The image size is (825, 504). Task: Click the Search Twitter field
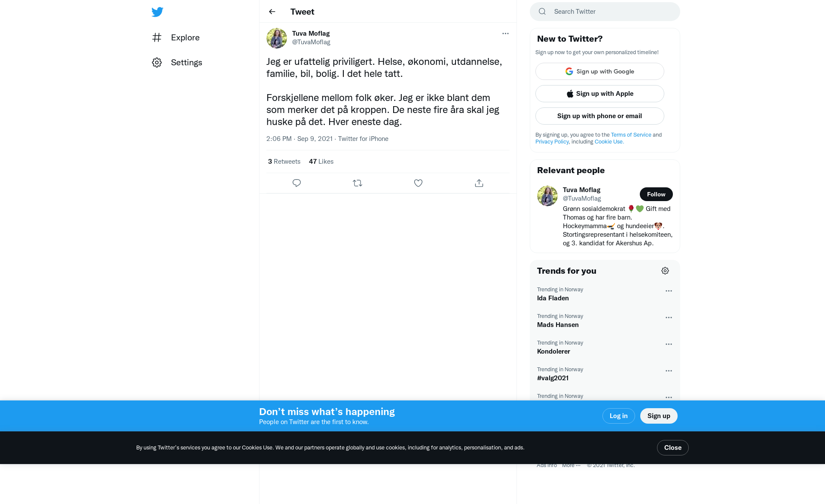click(x=605, y=12)
